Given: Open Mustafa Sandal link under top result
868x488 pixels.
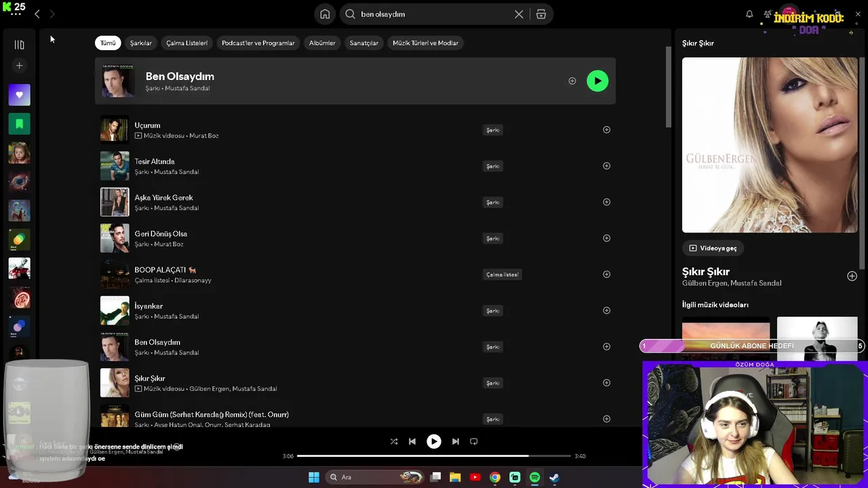Looking at the screenshot, I should click(187, 88).
